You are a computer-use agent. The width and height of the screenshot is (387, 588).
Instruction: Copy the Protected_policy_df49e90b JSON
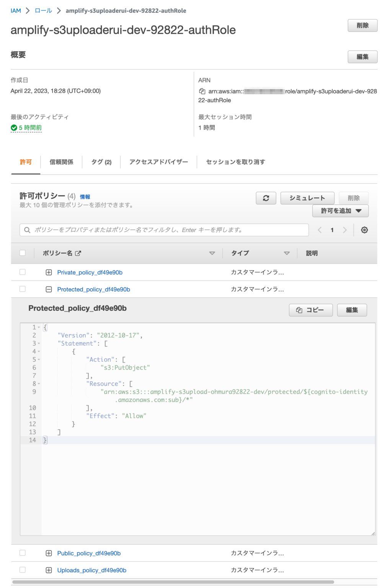tap(311, 310)
